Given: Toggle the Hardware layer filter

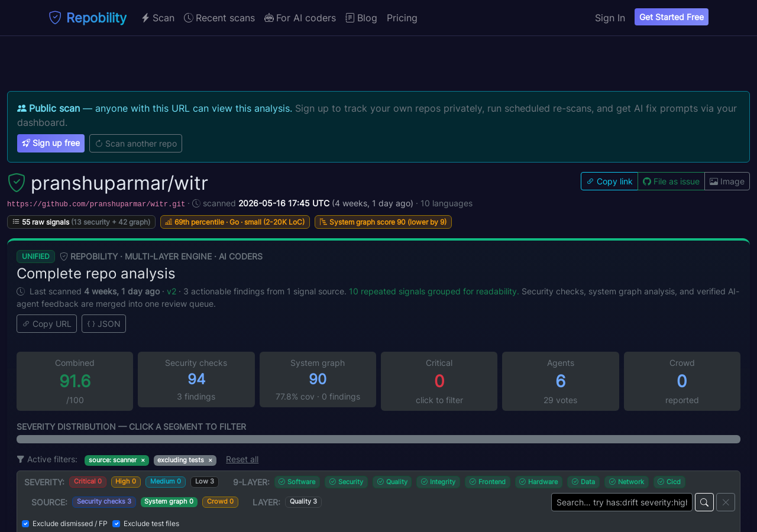Looking at the screenshot, I should [x=539, y=482].
